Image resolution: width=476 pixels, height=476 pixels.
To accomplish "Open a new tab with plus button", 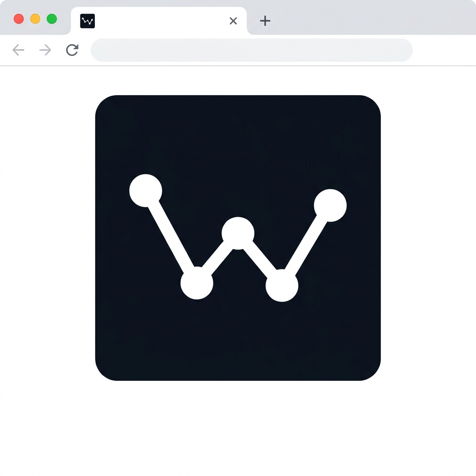I will pyautogui.click(x=265, y=21).
